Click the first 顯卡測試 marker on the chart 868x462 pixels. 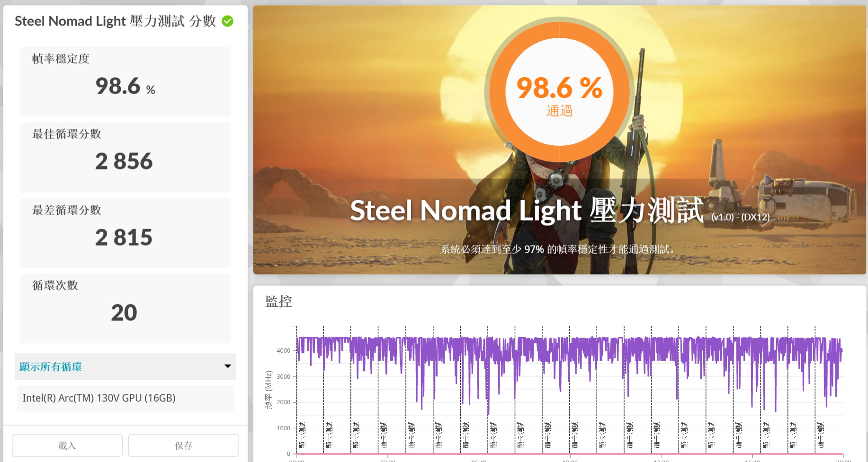(x=302, y=435)
